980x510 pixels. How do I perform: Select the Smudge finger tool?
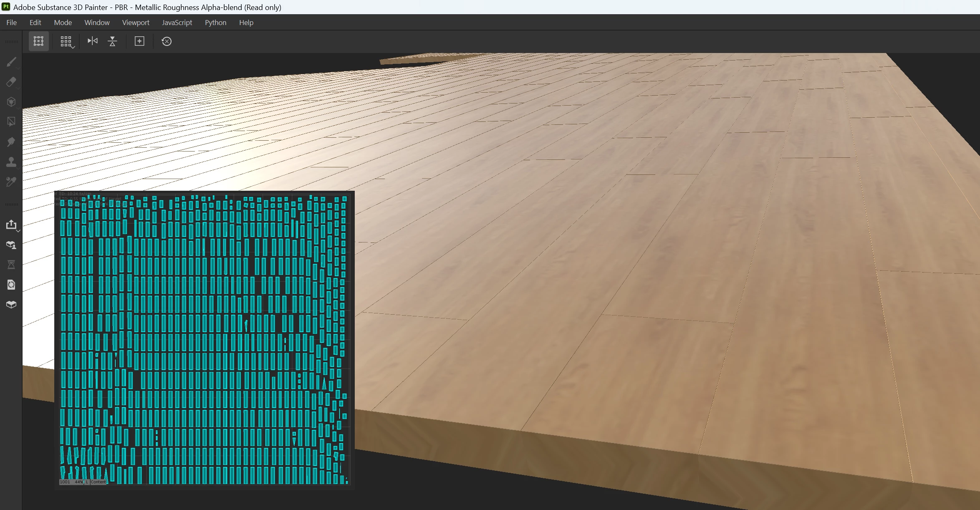[x=11, y=141]
